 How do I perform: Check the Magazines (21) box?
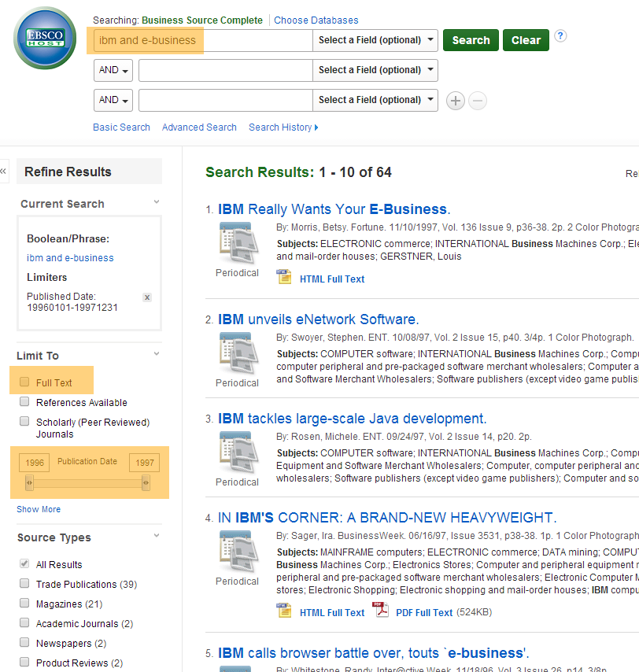(24, 603)
